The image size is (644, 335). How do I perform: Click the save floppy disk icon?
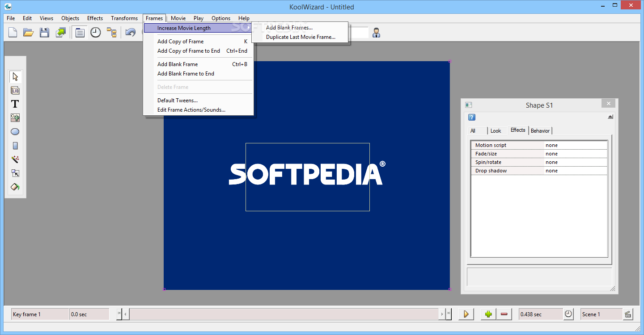[x=44, y=32]
